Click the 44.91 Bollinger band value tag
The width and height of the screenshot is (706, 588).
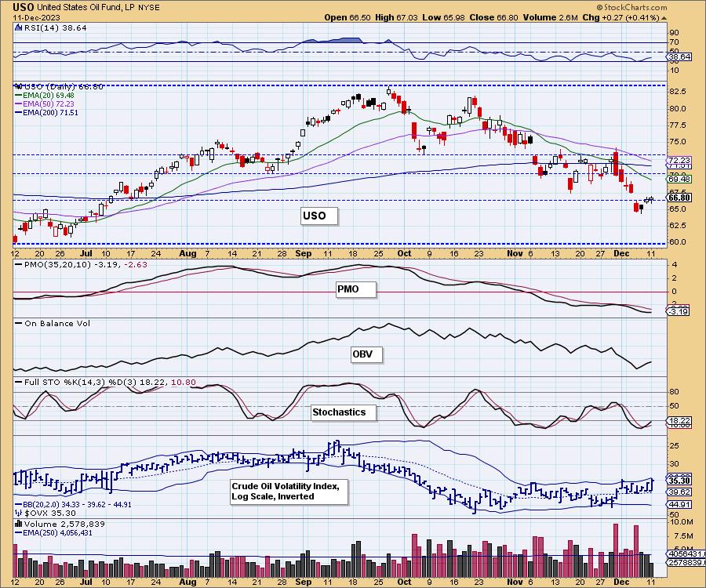679,505
